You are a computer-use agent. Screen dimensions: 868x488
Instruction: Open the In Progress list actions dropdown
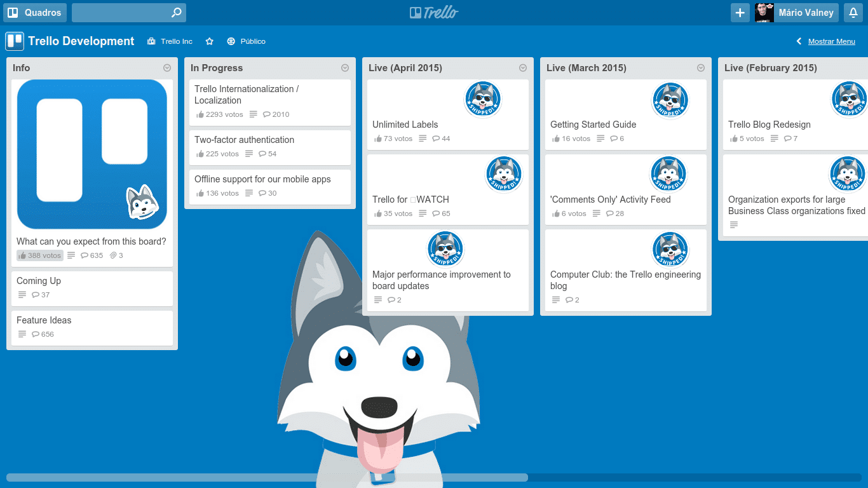coord(345,68)
